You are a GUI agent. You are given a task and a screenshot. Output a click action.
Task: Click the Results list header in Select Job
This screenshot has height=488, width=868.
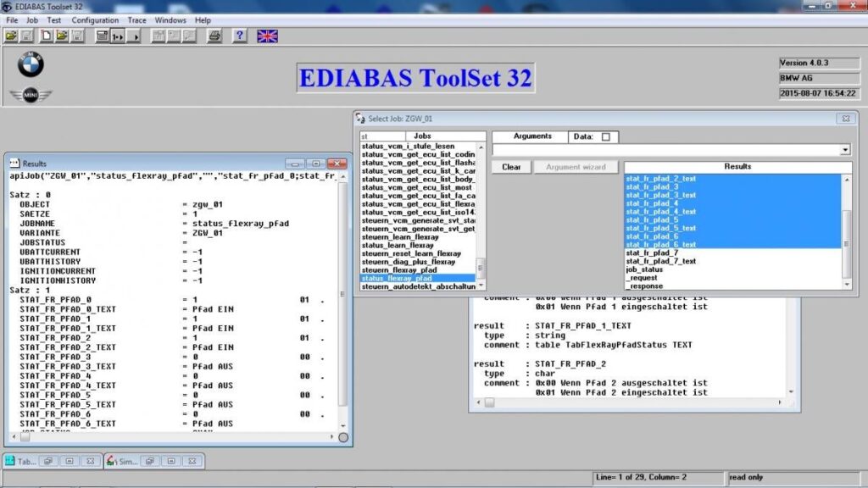[x=737, y=167]
